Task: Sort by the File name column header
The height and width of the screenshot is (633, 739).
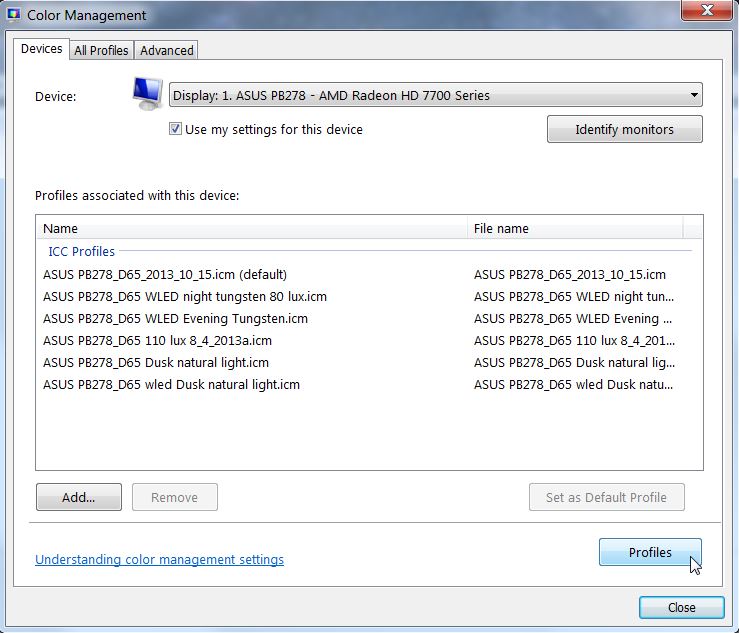Action: tap(575, 228)
